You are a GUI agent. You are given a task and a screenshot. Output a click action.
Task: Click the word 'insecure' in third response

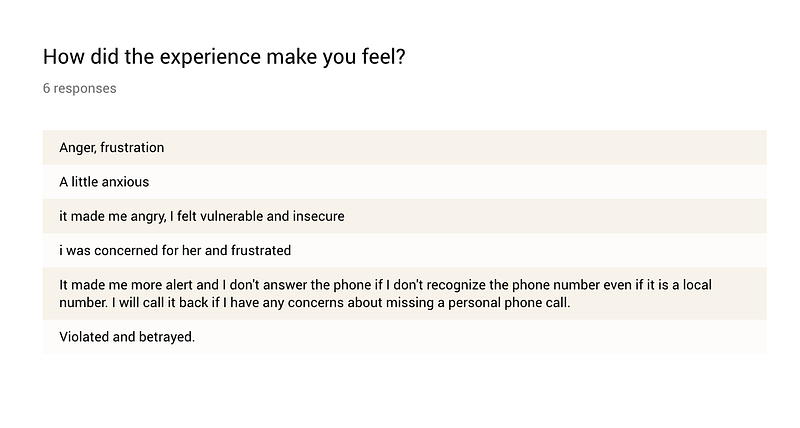[x=318, y=216]
